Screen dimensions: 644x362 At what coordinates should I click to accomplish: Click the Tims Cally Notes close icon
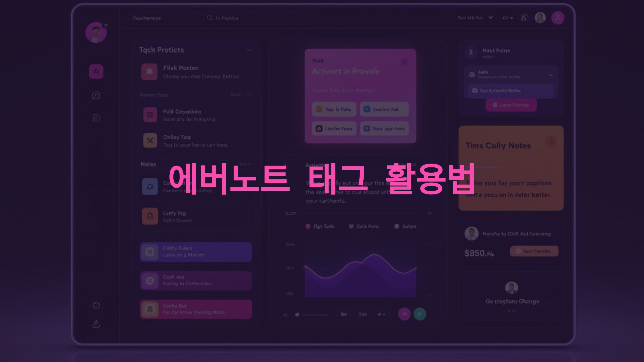coord(551,141)
